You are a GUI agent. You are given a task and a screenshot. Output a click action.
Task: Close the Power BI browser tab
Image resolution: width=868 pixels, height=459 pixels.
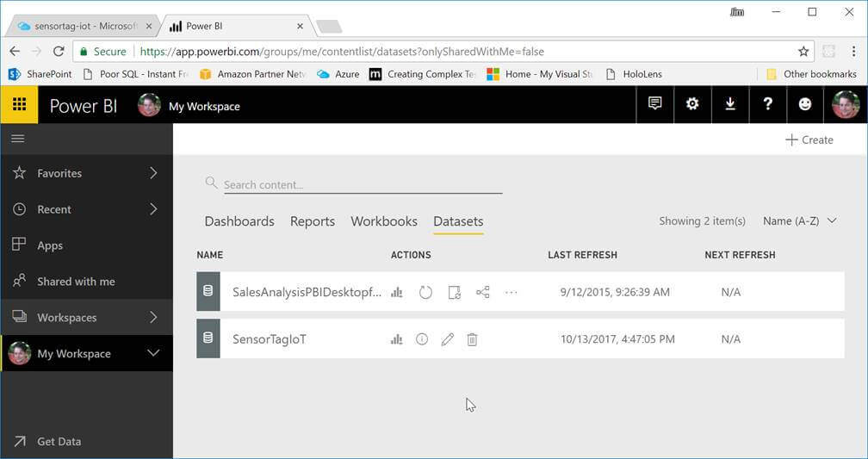pyautogui.click(x=300, y=26)
